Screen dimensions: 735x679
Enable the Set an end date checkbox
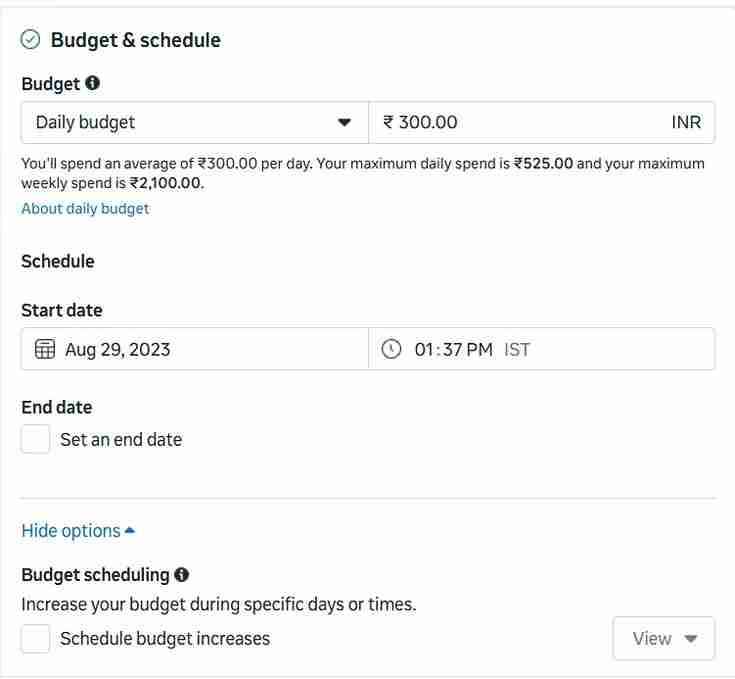(36, 439)
